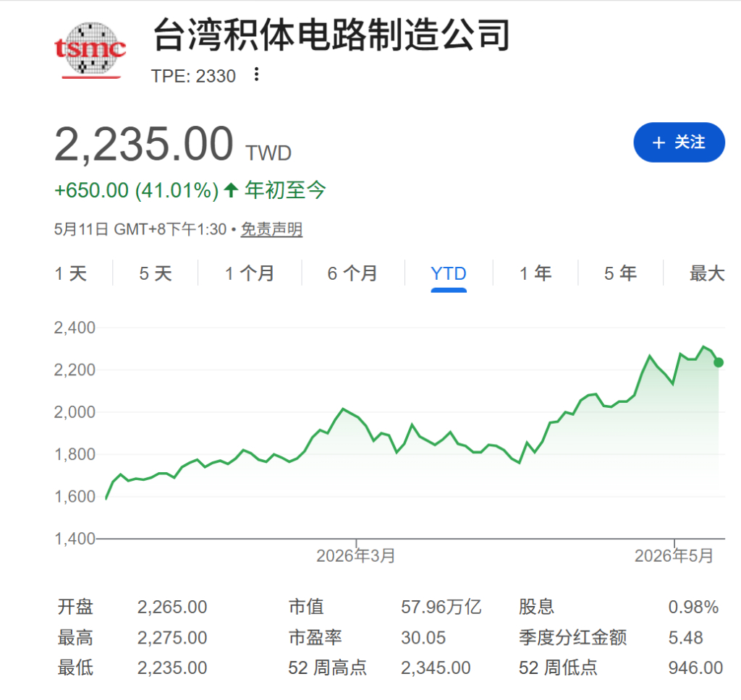Open the 免责声明 disclaimer link

click(271, 229)
